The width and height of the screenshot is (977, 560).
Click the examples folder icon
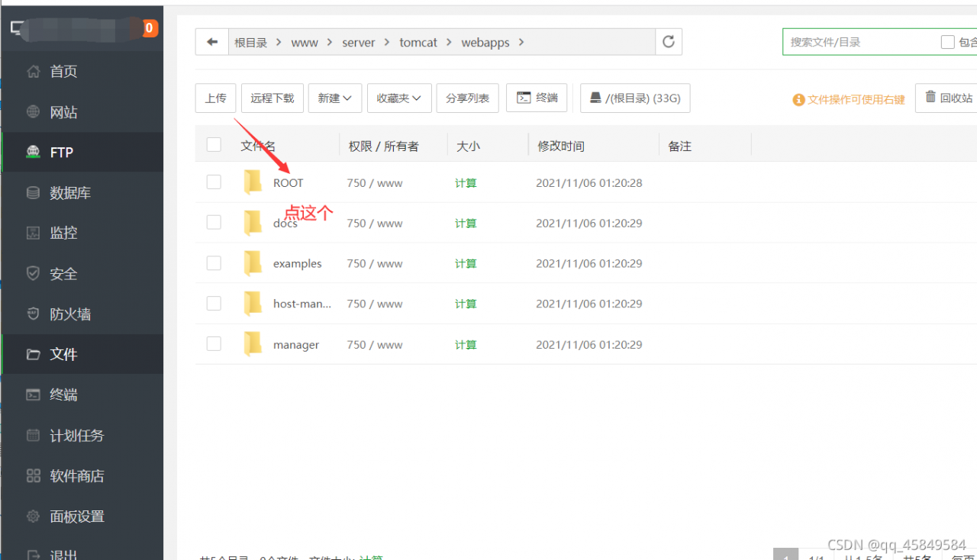pos(253,263)
